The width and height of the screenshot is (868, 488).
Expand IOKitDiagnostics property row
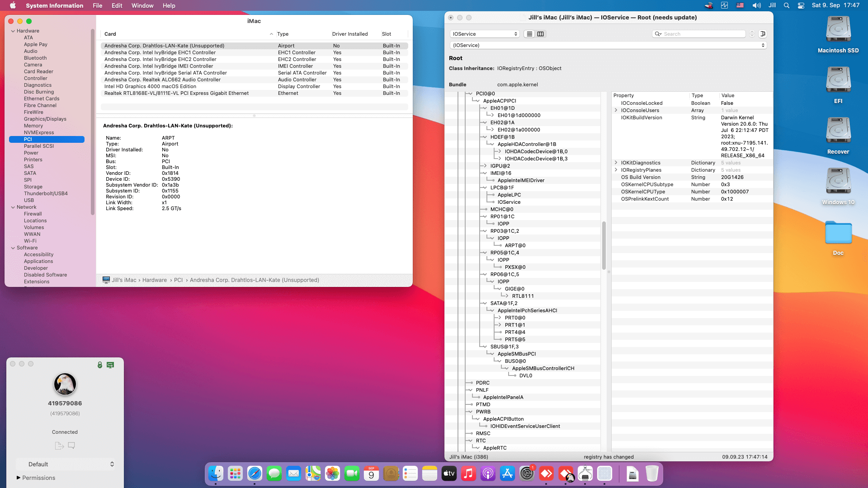coord(616,163)
